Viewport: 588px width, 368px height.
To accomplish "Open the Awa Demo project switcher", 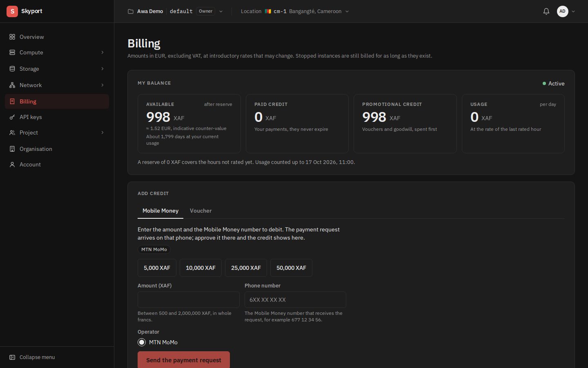I will click(176, 11).
